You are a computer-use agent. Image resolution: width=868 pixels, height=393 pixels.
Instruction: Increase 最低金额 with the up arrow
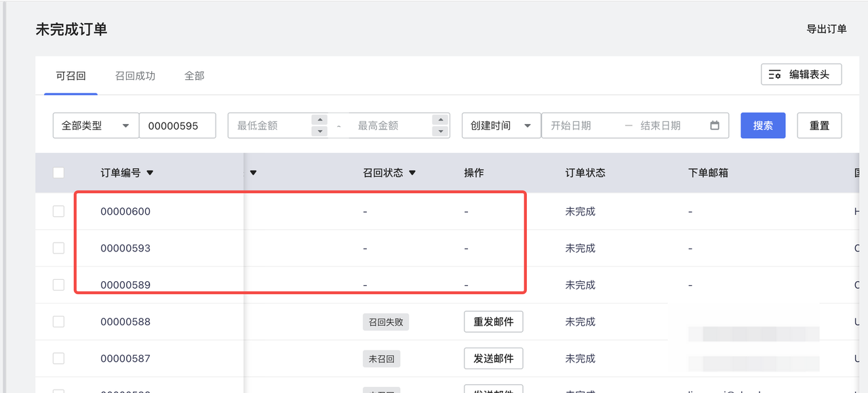point(319,120)
